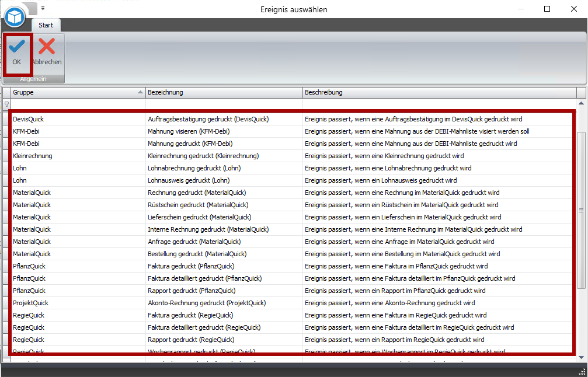Select row Anfrage gedruckt (MaterialQuick)
588x377 pixels.
pyautogui.click(x=292, y=242)
